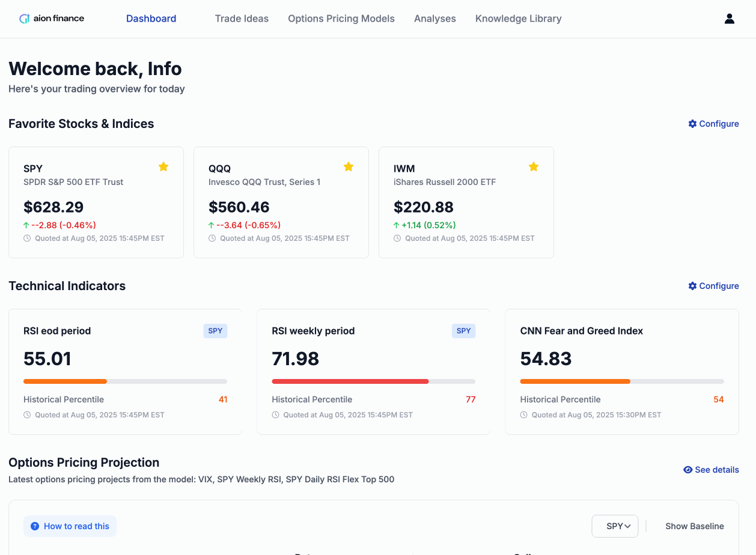This screenshot has height=555, width=756.
Task: Click IWM change +1.14 (0.52%)
Action: 429,225
